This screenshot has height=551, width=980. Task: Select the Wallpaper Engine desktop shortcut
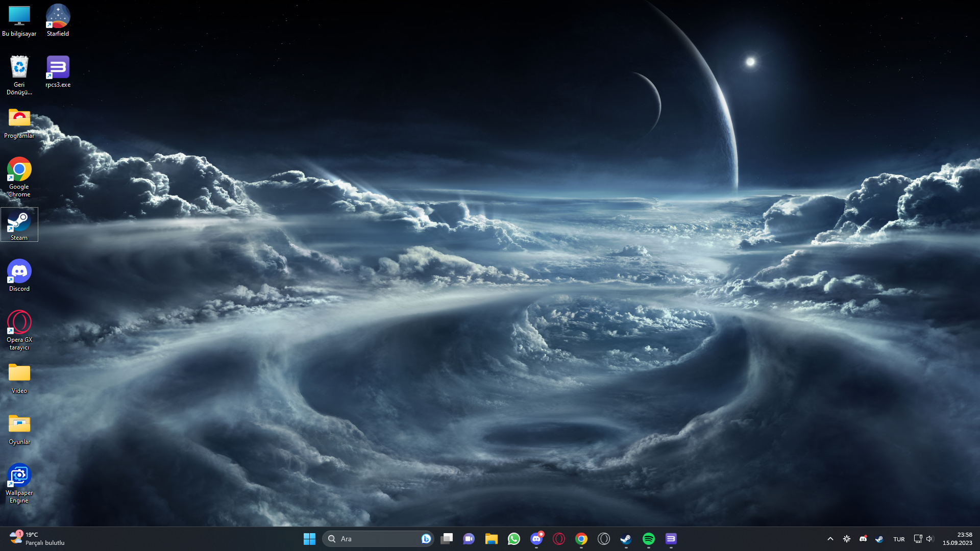pos(19,483)
